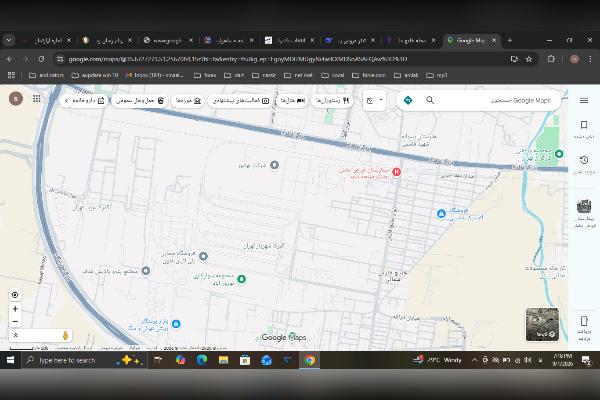Image resolution: width=600 pixels, height=400 pixels.
Task: Select the Things to do filter chip
Action: coord(241,100)
